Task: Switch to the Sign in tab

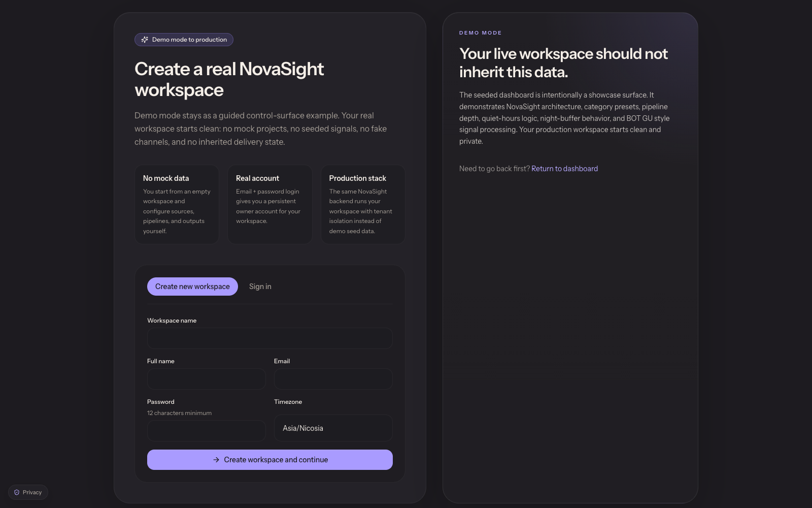Action: (x=260, y=287)
